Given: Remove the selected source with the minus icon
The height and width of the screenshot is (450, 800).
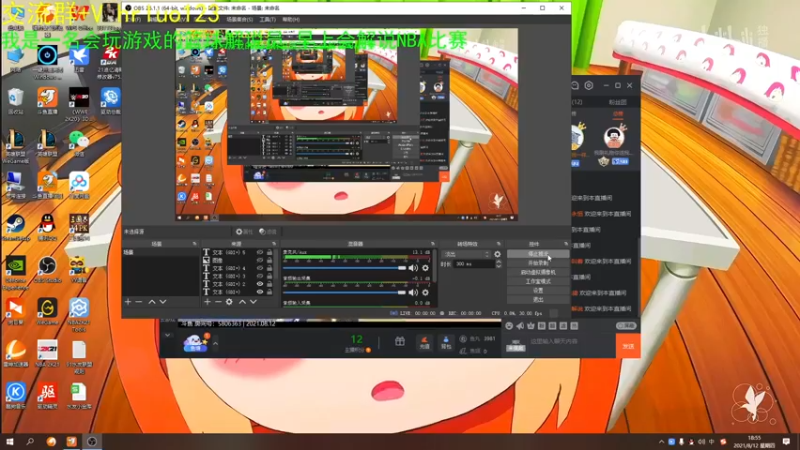Looking at the screenshot, I should click(218, 302).
